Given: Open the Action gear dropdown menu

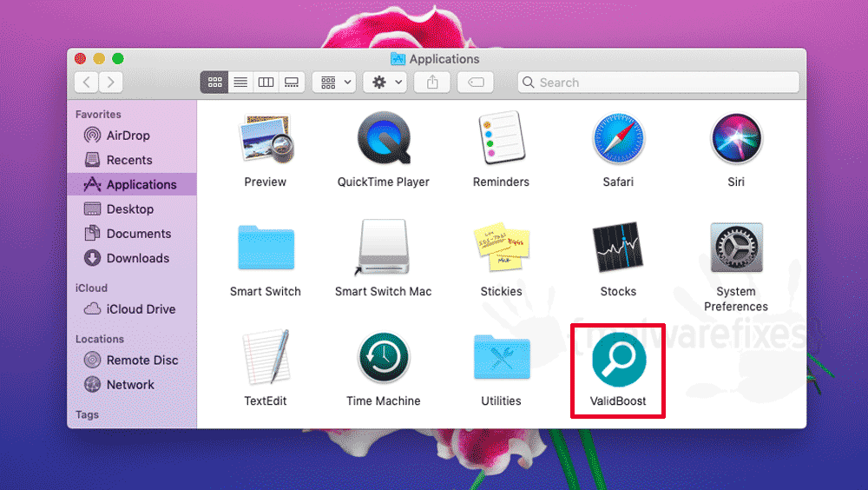Looking at the screenshot, I should [385, 83].
